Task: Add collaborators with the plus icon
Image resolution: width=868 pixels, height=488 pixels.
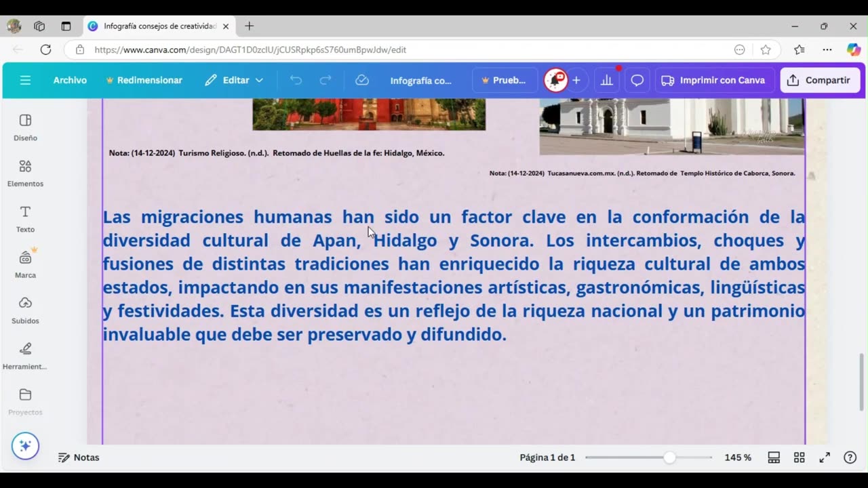Action: click(x=576, y=80)
